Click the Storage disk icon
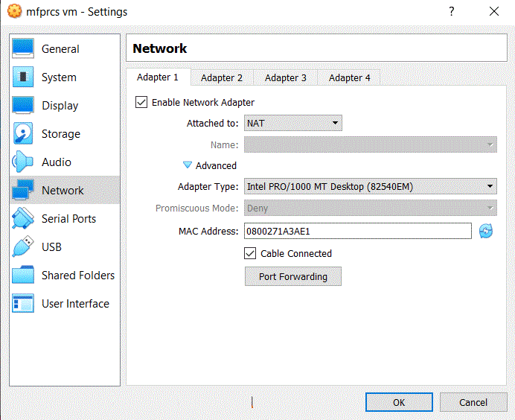 [x=22, y=133]
